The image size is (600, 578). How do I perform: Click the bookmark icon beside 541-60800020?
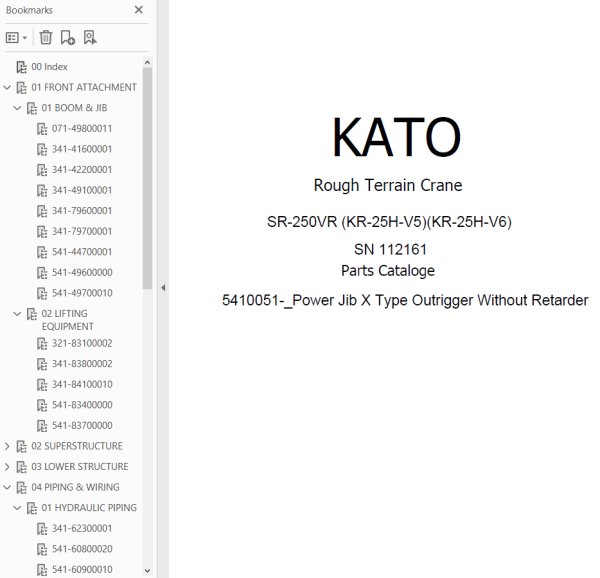pyautogui.click(x=42, y=550)
